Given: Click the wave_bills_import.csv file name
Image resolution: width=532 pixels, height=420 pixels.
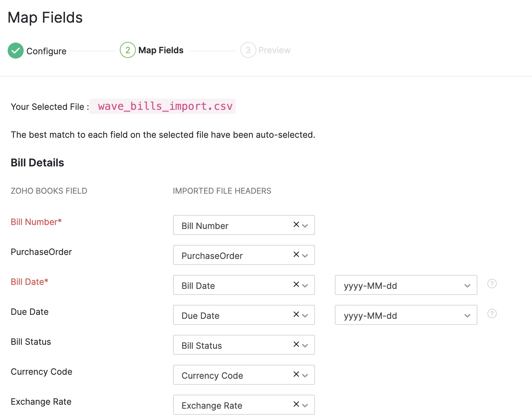Looking at the screenshot, I should (x=165, y=106).
